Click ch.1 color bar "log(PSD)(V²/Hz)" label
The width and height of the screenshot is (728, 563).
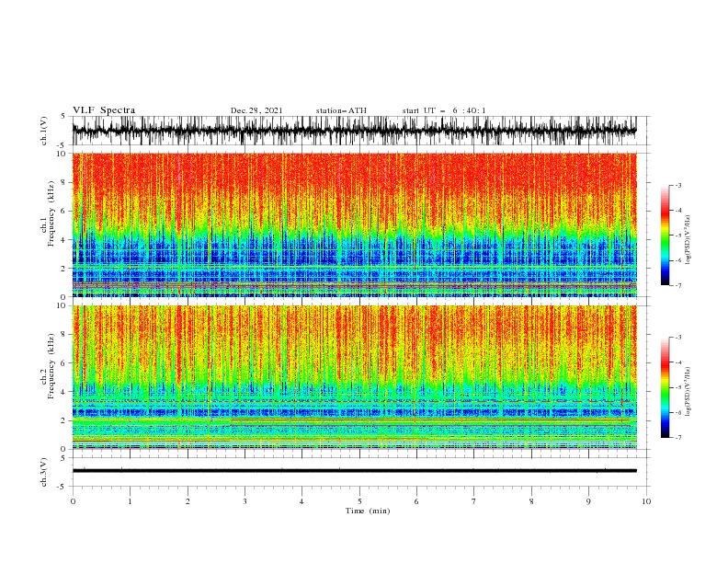[688, 240]
